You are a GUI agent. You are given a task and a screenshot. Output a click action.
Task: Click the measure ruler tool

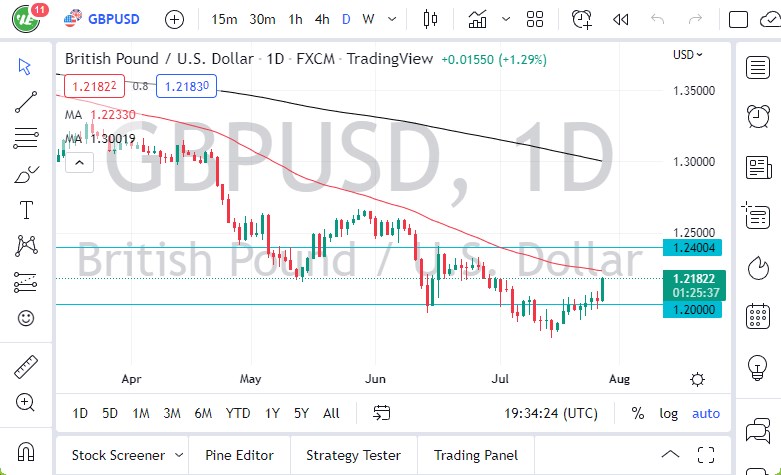(x=26, y=367)
